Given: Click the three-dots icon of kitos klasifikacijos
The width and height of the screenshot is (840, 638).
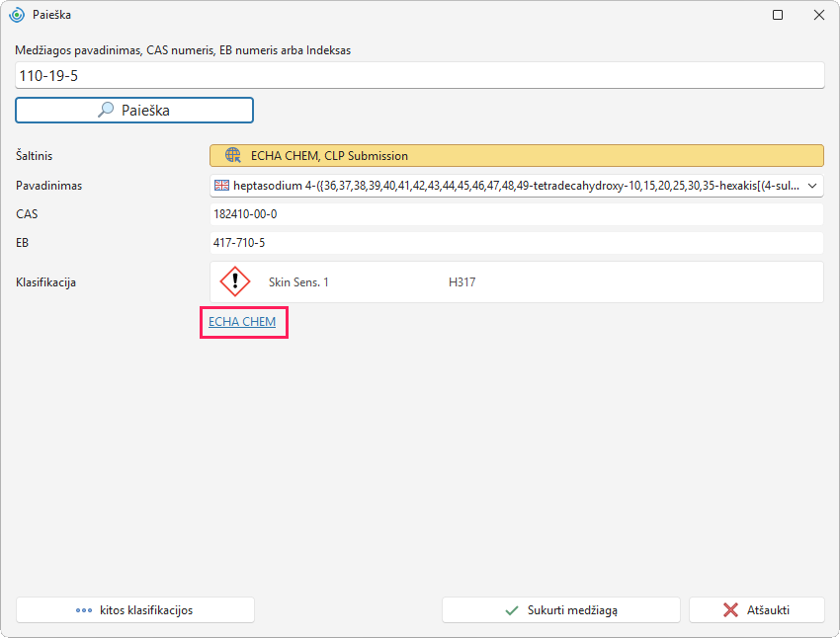Looking at the screenshot, I should pos(84,610).
